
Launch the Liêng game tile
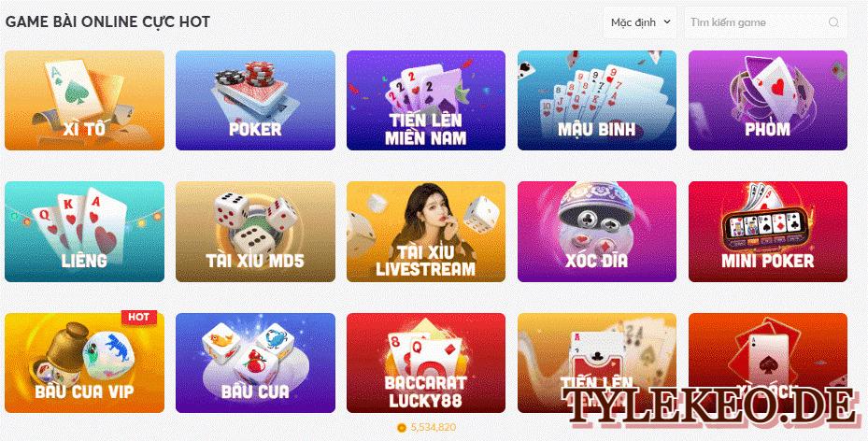85,232
